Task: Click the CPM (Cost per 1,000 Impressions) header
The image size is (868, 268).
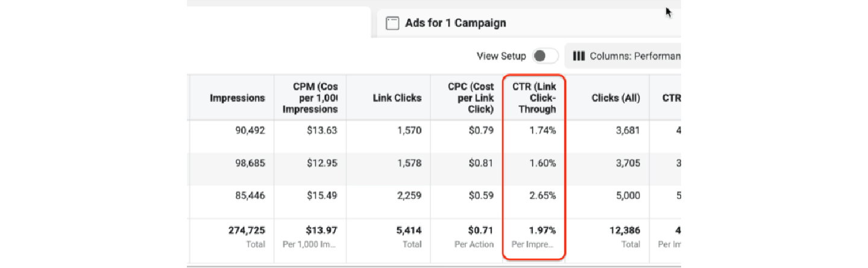Action: 311,98
